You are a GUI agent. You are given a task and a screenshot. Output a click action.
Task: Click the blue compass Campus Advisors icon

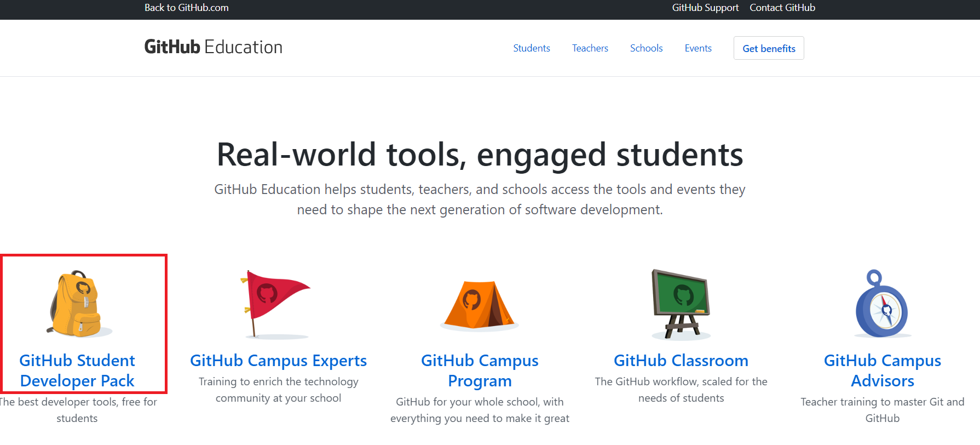pyautogui.click(x=882, y=304)
